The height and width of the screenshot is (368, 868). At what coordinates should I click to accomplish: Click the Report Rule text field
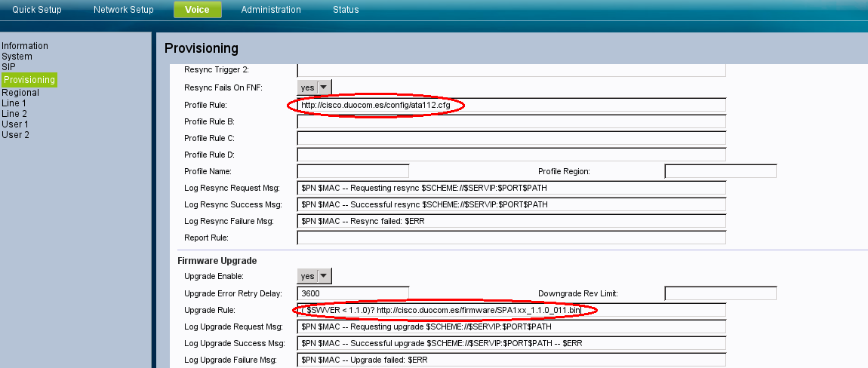tap(511, 238)
